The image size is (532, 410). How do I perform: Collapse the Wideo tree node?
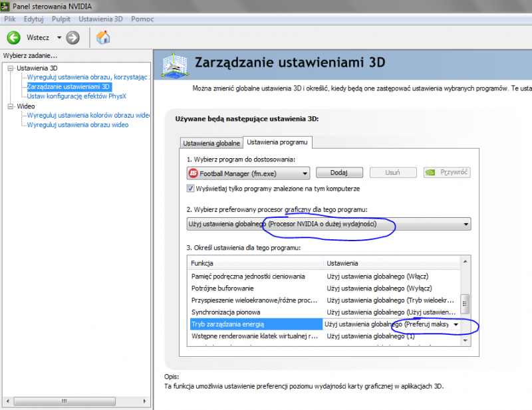10,106
